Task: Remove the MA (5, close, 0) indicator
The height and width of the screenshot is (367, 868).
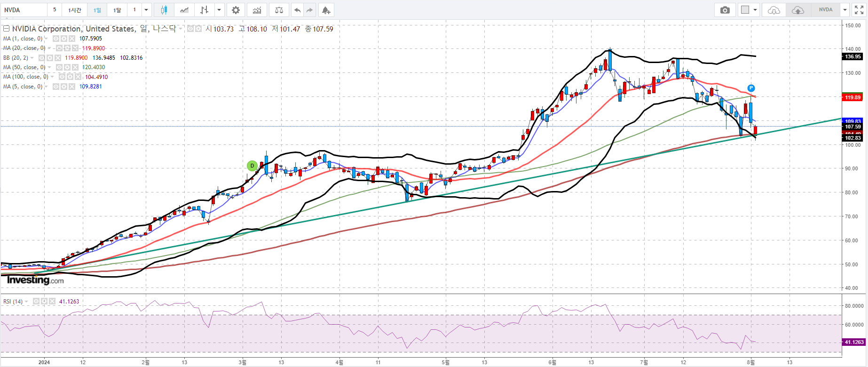Action: coord(72,87)
